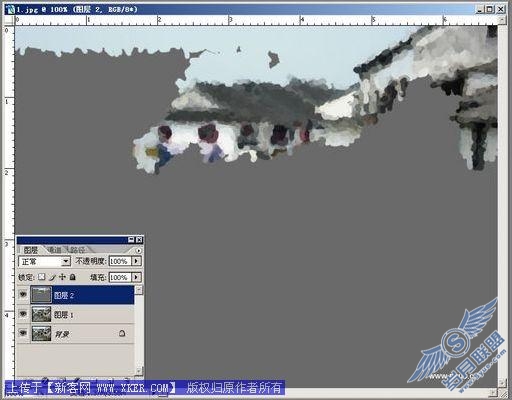Select the 图层 1 layer thumbnail
The width and height of the screenshot is (512, 400).
[41, 314]
